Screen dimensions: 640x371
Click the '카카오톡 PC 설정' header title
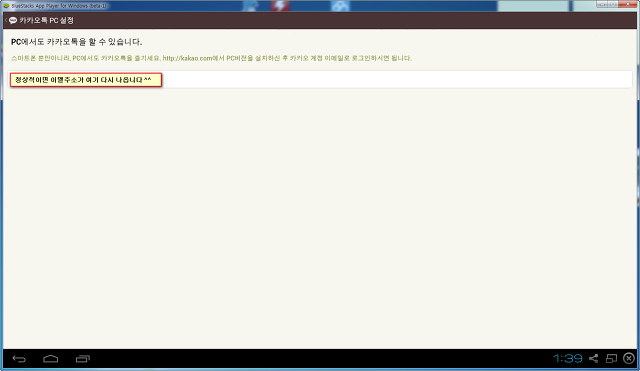[47, 20]
